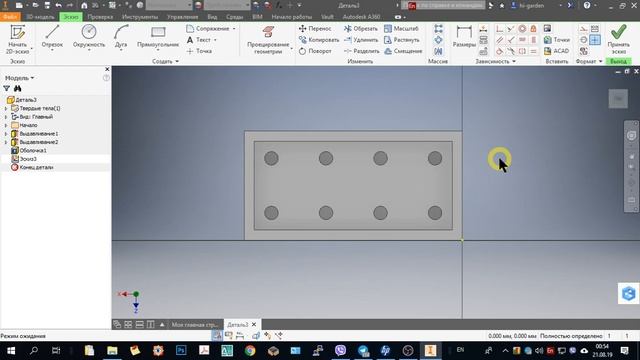The width and height of the screenshot is (640, 360).
Task: Open Chrome from the Windows taskbar
Action: pyautogui.click(x=250, y=351)
